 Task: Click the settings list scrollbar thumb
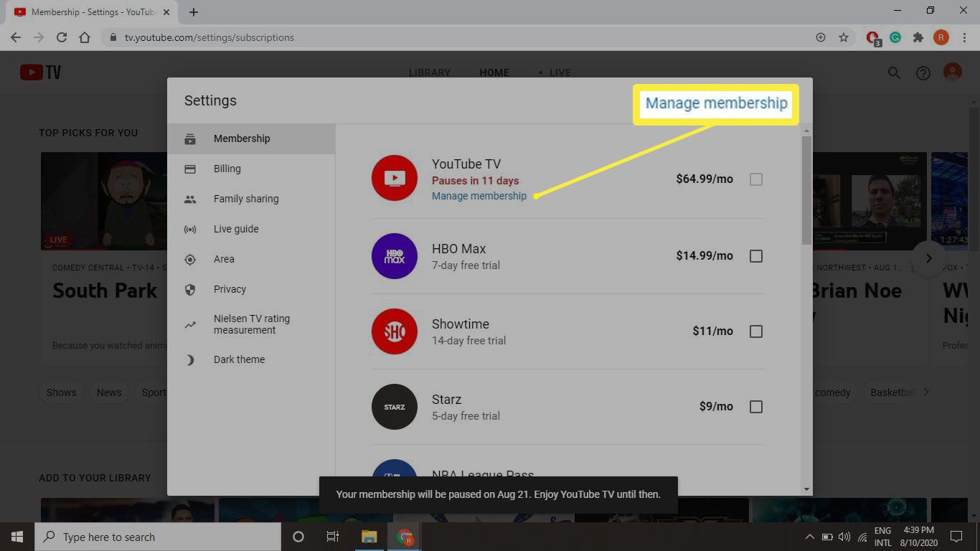(x=806, y=190)
